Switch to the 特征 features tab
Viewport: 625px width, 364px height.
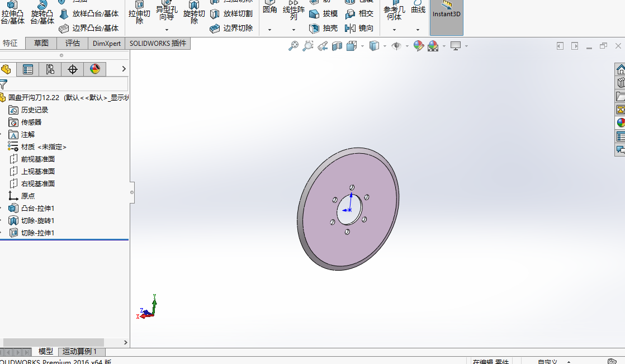coord(11,44)
